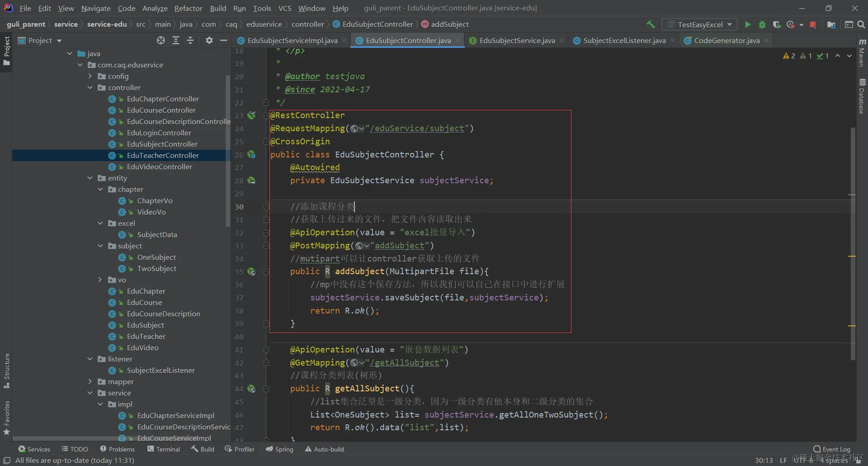868x466 pixels.
Task: Collapse all in Project panel
Action: click(x=190, y=41)
